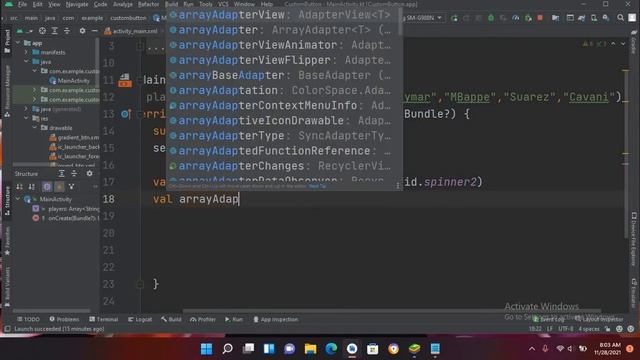Open the Structure side tab
This screenshot has width=640, height=360.
(7, 201)
